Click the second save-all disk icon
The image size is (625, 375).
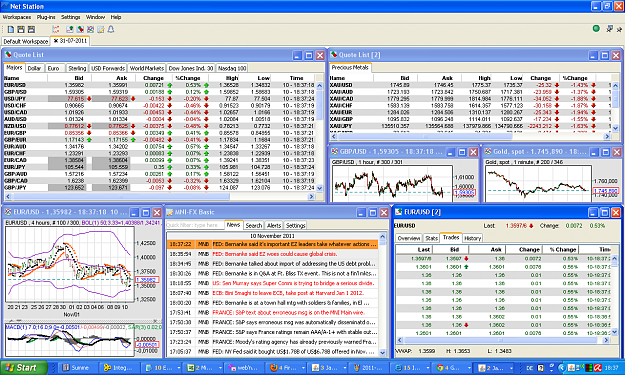(31, 29)
